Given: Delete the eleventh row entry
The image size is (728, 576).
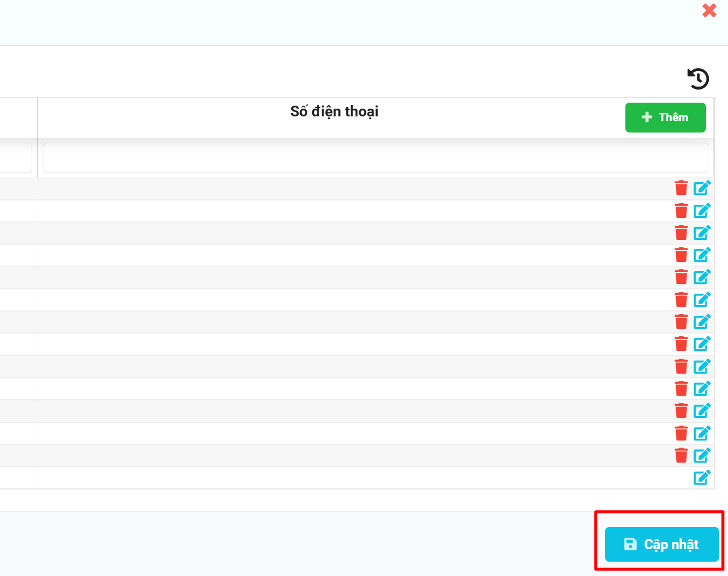Looking at the screenshot, I should pyautogui.click(x=681, y=411).
